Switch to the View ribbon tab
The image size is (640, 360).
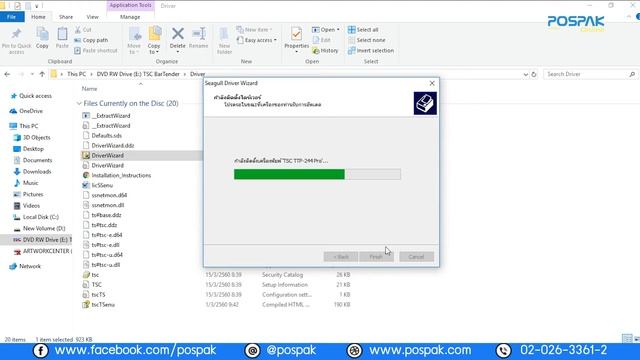pos(93,17)
